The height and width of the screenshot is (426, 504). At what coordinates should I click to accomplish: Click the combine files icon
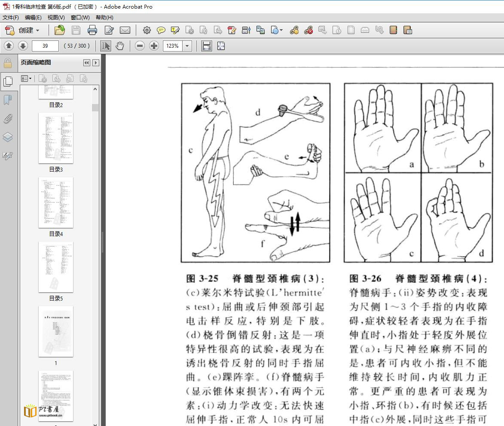[x=260, y=30]
